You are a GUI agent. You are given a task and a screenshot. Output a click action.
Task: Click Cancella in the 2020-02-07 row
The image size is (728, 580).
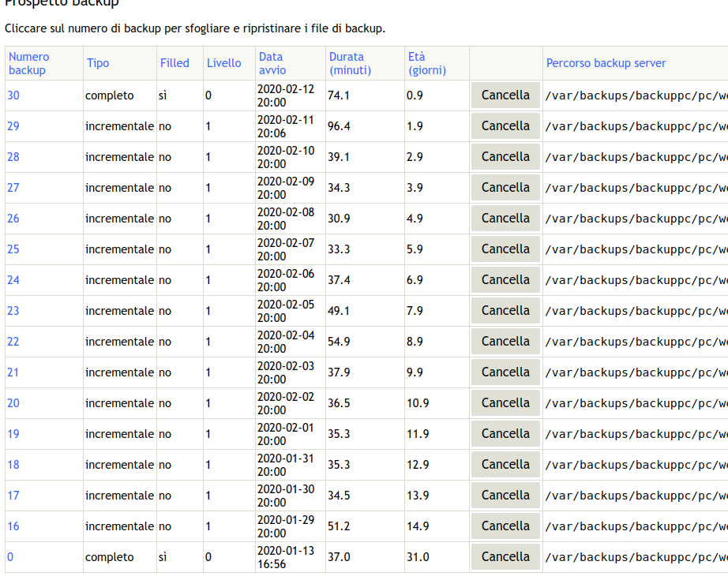click(x=505, y=249)
